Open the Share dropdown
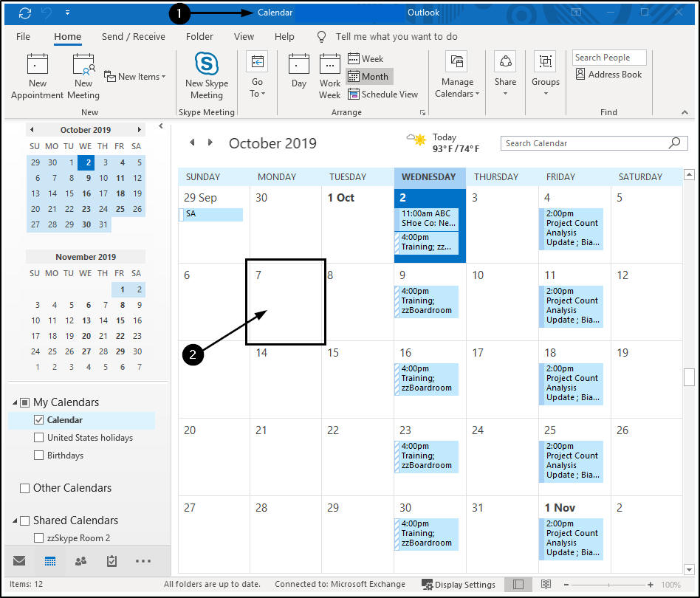Screen dimensions: 700x598 (x=505, y=74)
